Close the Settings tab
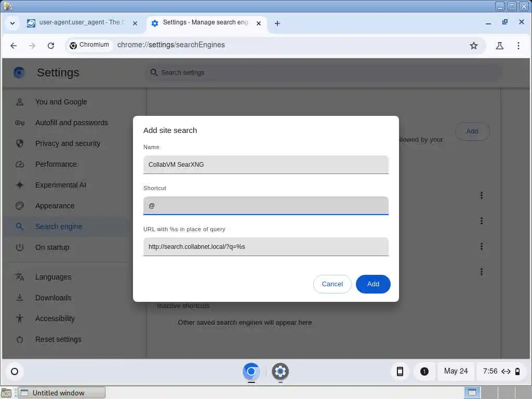The height and width of the screenshot is (399, 532). 259,23
